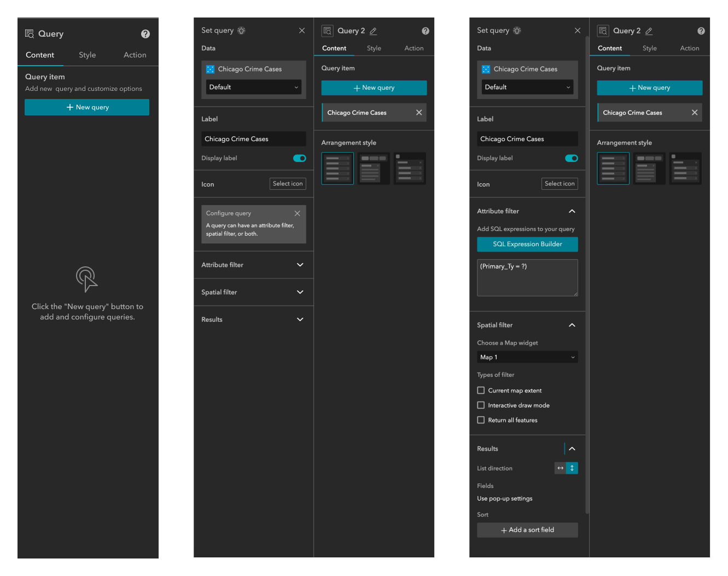This screenshot has width=728, height=576.
Task: Click Add a sort field
Action: click(x=527, y=530)
